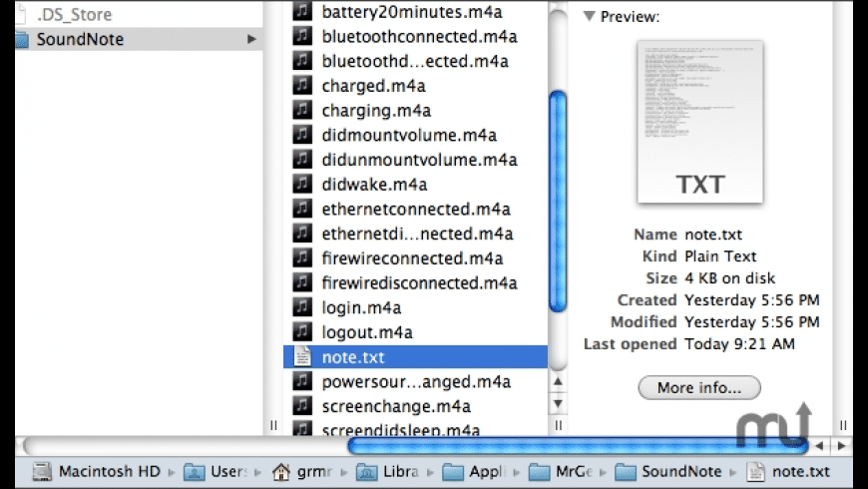Select firewireconnected.m4a file name
868x489 pixels.
point(412,258)
